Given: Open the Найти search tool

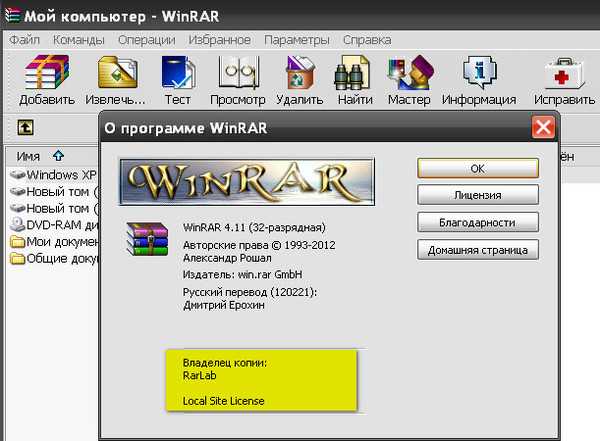Looking at the screenshot, I should pos(352,73).
